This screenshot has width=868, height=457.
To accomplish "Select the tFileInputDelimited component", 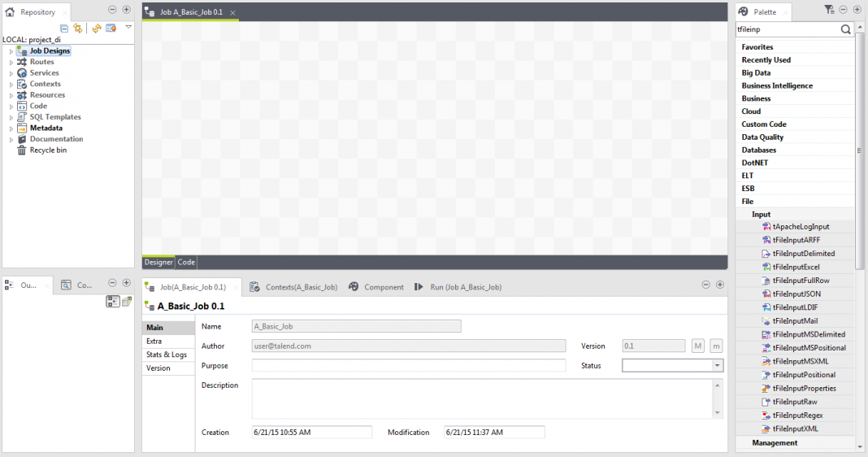I will tap(803, 254).
